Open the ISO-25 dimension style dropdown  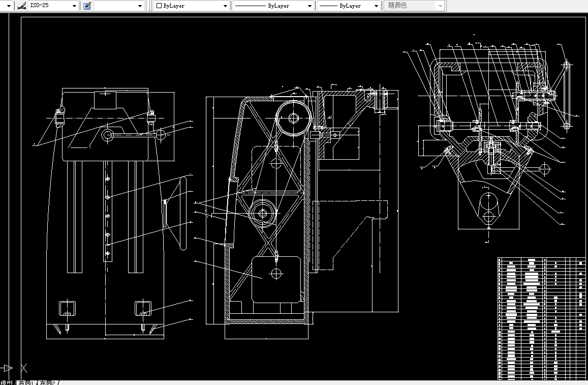[53, 6]
